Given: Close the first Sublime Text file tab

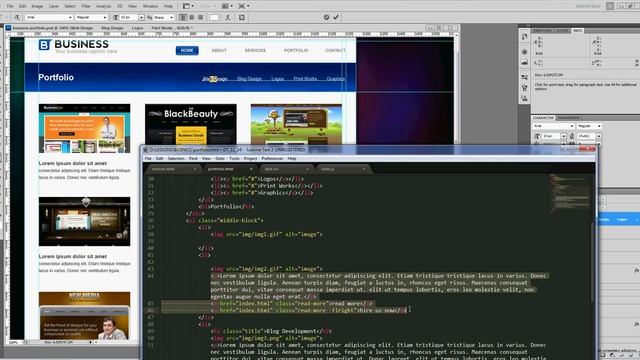Looking at the screenshot, I should pos(195,169).
